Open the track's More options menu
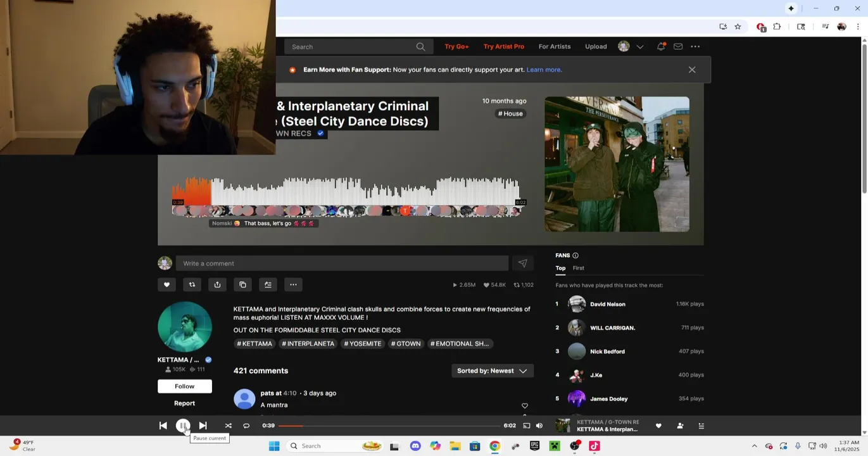Viewport: 868px width, 456px height. (293, 284)
